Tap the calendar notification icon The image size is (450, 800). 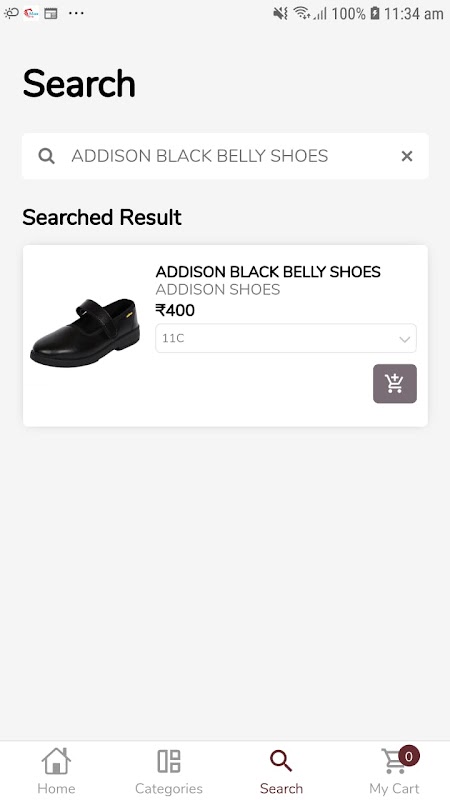51,14
